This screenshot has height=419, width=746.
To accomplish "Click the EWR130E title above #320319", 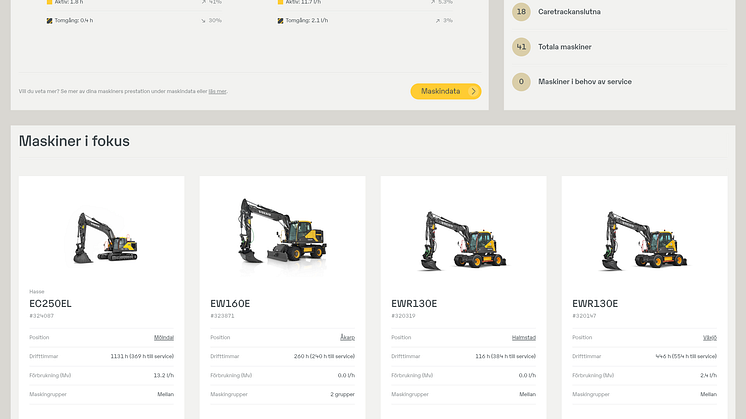I will point(414,303).
